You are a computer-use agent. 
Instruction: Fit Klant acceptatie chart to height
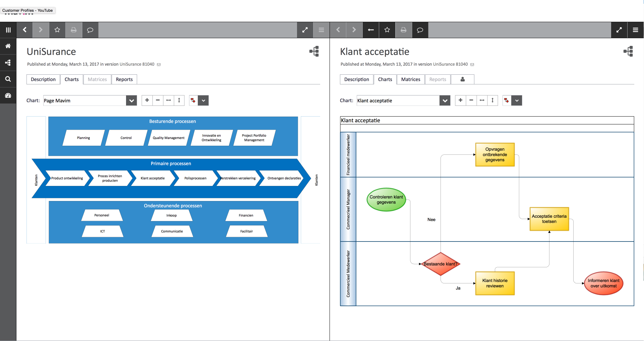[x=493, y=100]
